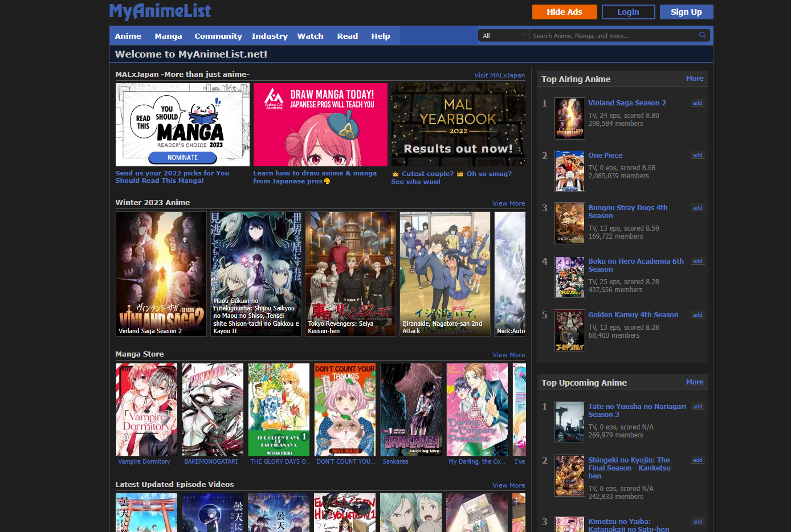Click add for Golden Kamuy 4th Season
791x532 pixels.
tap(698, 315)
